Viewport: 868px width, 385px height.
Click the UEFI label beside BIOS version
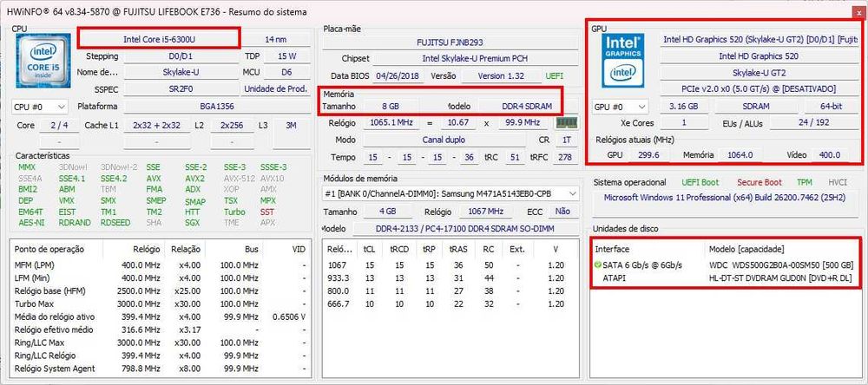coord(554,75)
